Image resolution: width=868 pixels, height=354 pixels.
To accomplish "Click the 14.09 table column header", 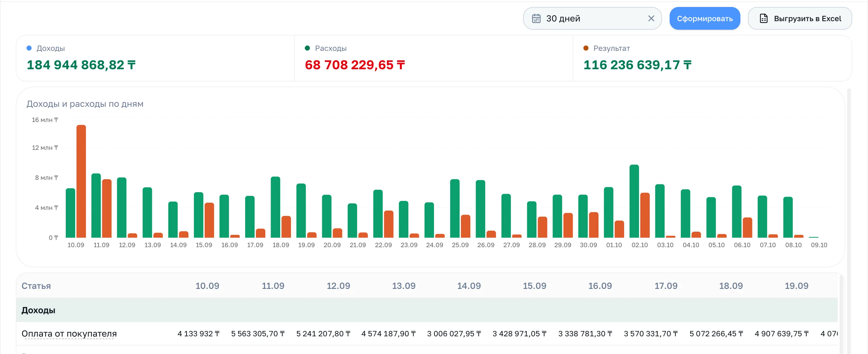I will tap(469, 286).
